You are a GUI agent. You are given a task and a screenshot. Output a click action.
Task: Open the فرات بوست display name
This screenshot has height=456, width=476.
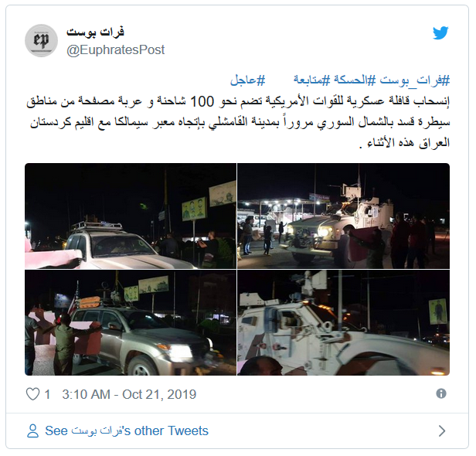(x=95, y=32)
